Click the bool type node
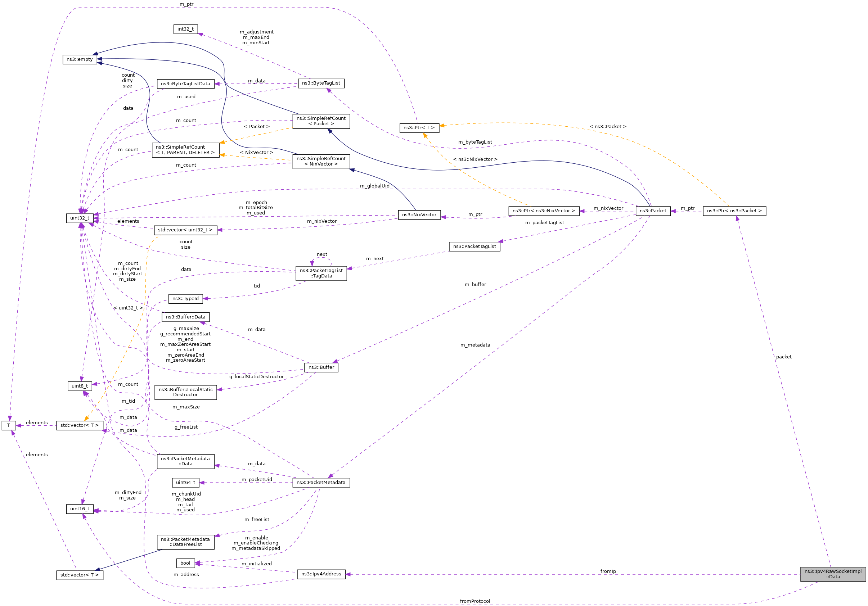 [186, 563]
